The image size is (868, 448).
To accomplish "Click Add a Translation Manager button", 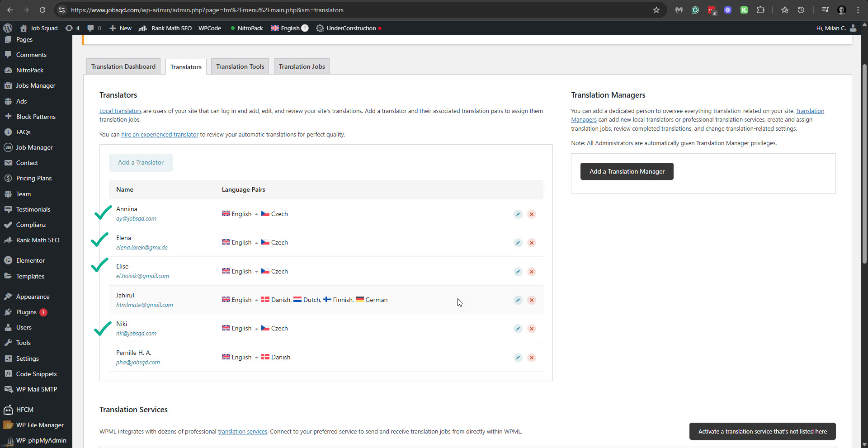I will (x=627, y=171).
